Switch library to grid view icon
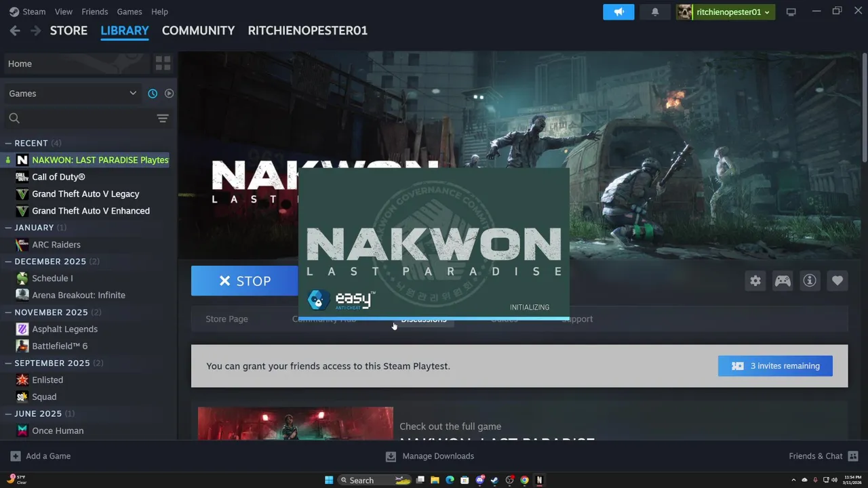Viewport: 868px width, 488px height. (163, 64)
